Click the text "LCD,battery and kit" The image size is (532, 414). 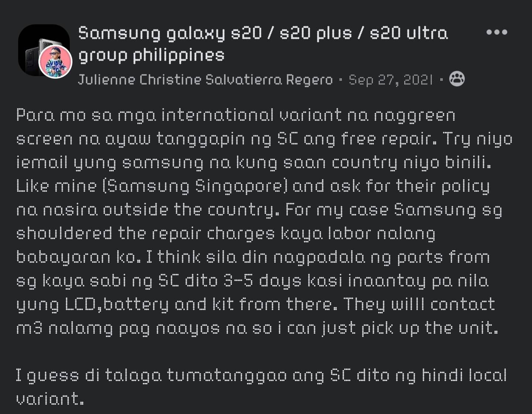[148, 305]
